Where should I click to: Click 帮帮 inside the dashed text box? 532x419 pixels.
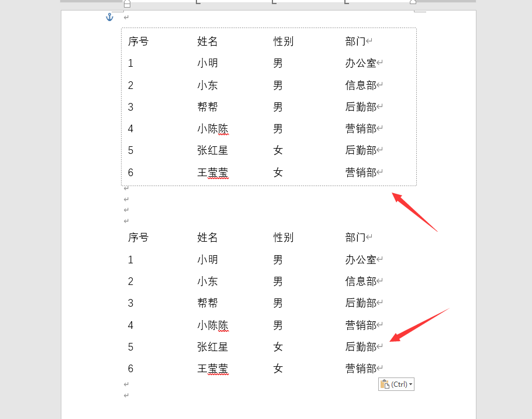pos(208,107)
